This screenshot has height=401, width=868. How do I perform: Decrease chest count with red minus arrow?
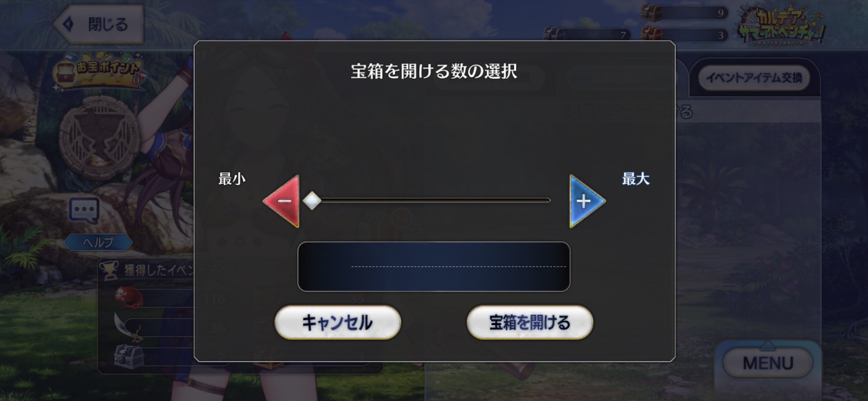282,201
